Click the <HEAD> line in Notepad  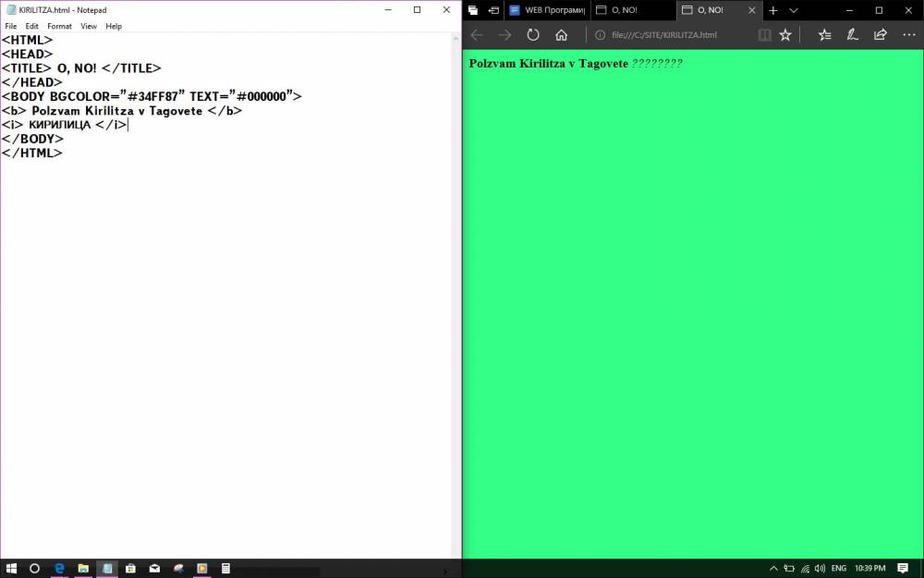tap(27, 55)
